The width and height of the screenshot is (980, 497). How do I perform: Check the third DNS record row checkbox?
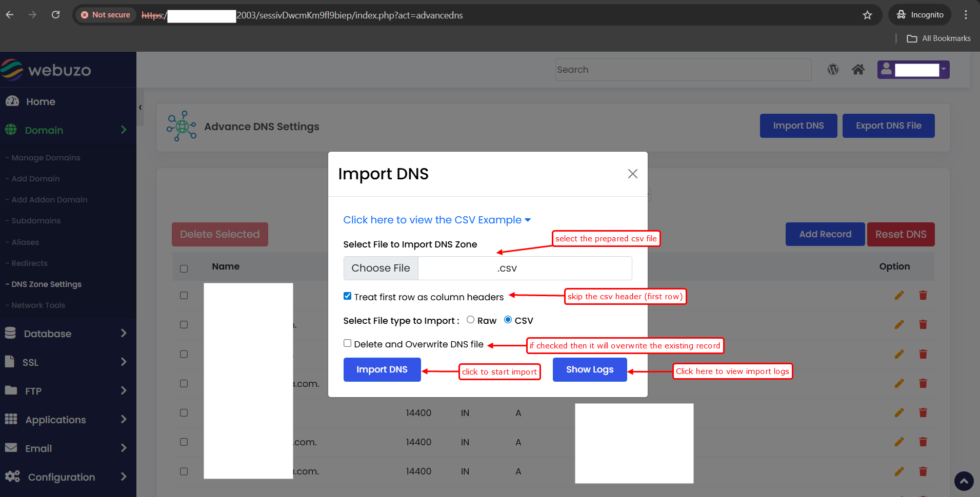(184, 354)
